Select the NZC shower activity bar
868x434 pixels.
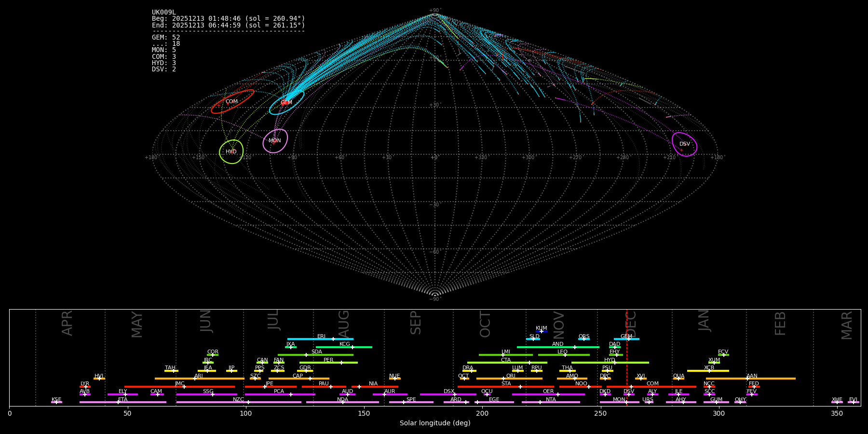[238, 402]
